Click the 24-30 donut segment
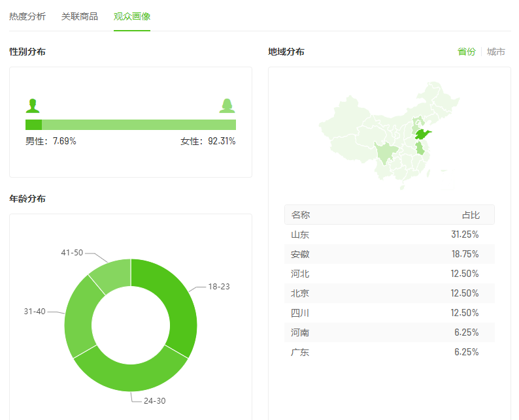 (131, 378)
